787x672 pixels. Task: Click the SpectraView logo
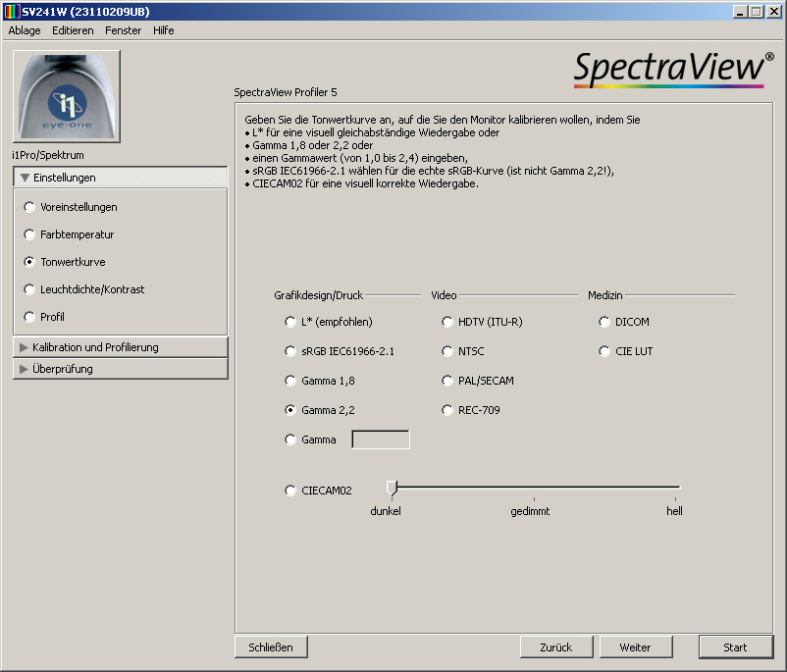click(674, 70)
